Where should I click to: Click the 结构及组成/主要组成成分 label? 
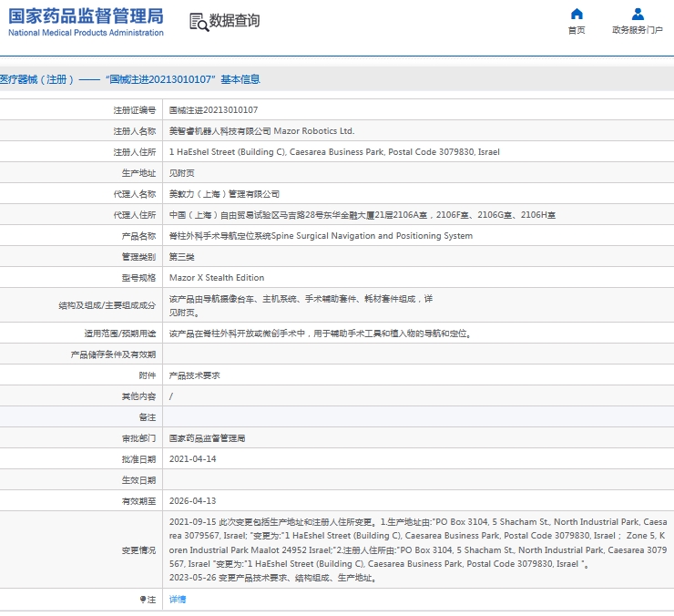click(107, 305)
